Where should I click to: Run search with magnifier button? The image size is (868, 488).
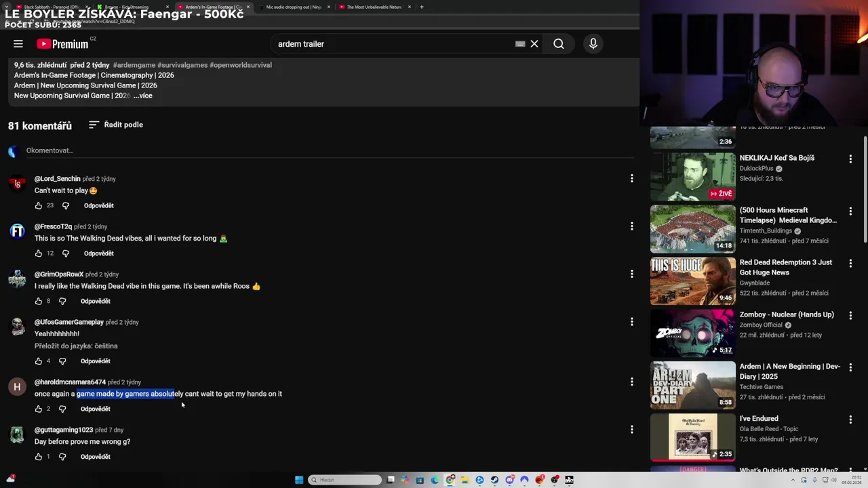click(x=559, y=44)
